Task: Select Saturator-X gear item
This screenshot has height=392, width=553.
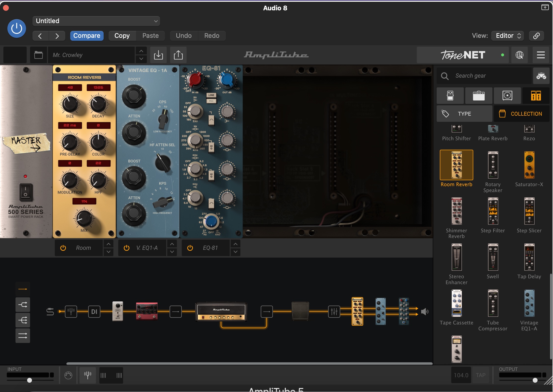Action: pos(529,169)
